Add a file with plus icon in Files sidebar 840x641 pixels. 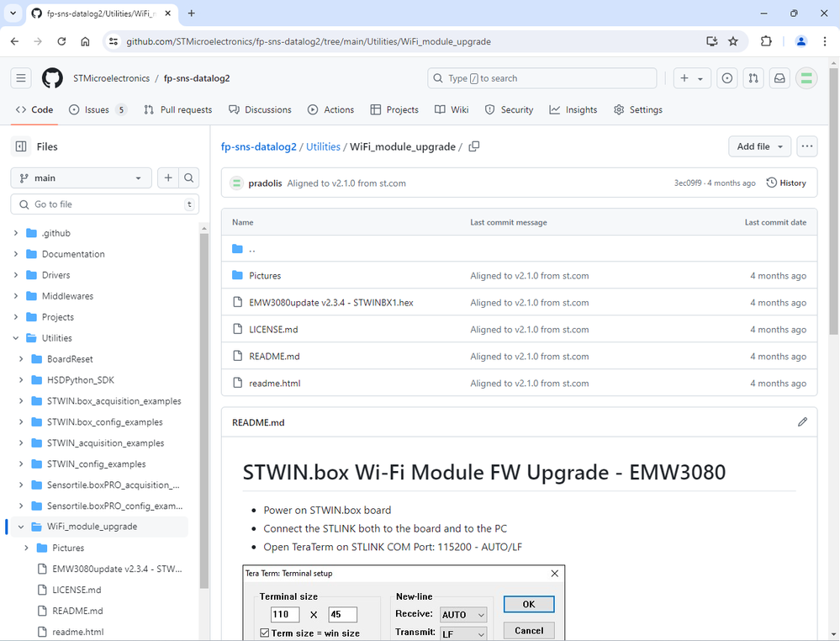click(167, 178)
